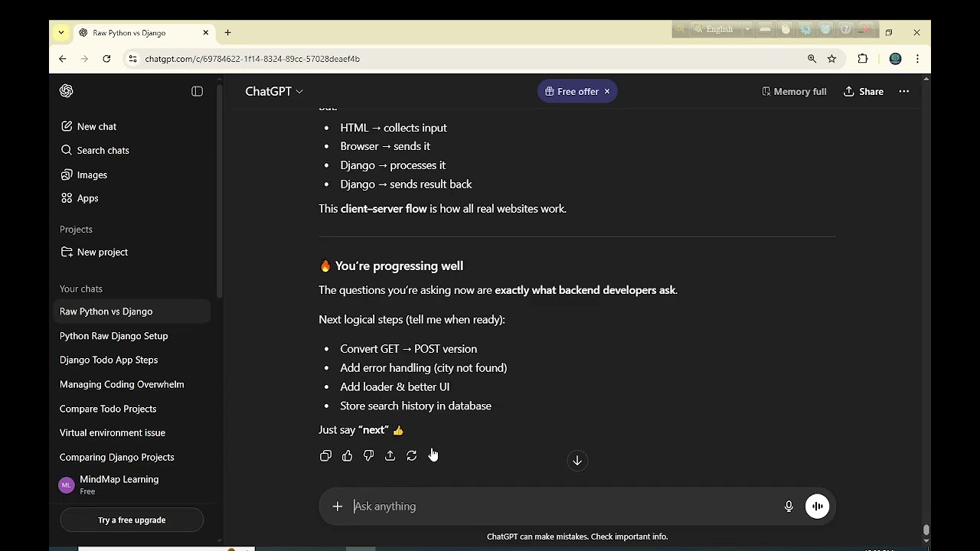The image size is (980, 551).
Task: Open the MindMap Learning account menu
Action: 132,485
